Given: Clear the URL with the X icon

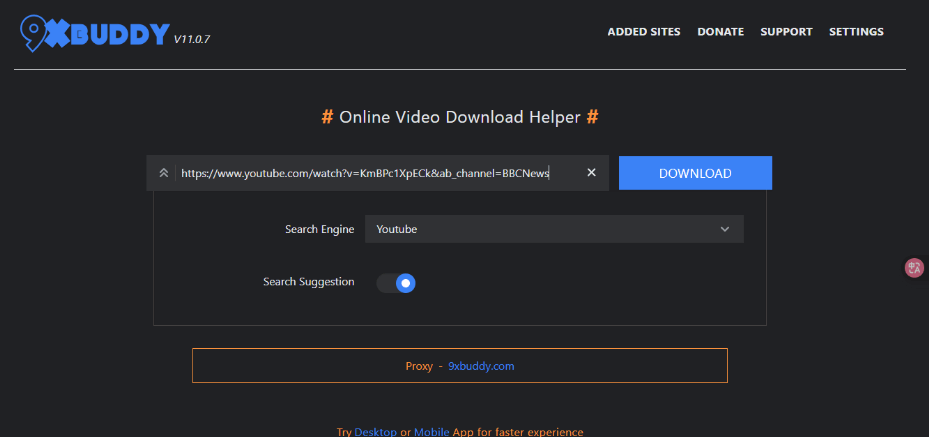Looking at the screenshot, I should 591,172.
